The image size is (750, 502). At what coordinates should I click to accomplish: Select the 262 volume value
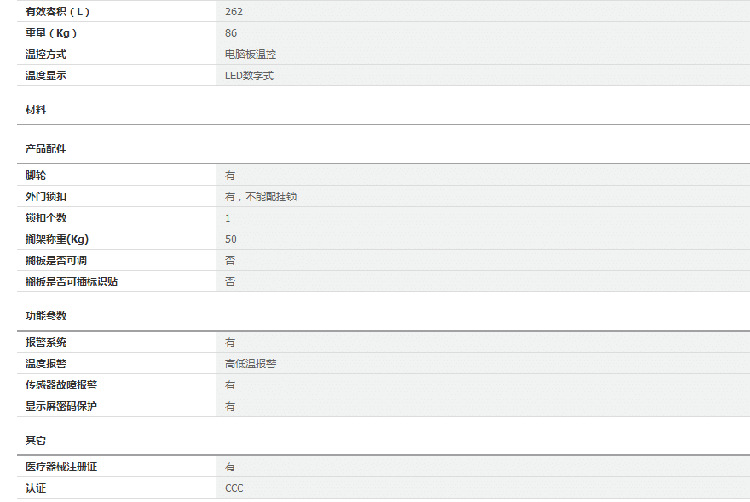234,11
